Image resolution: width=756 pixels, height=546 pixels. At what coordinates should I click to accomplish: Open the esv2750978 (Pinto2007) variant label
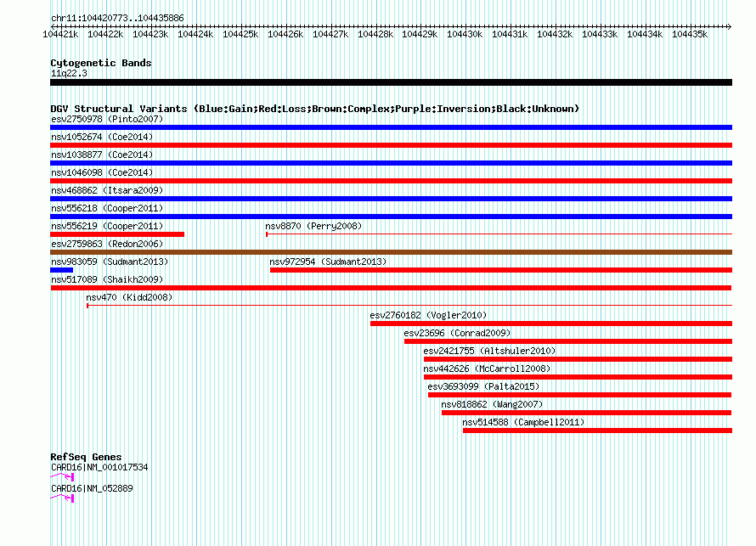point(107,119)
